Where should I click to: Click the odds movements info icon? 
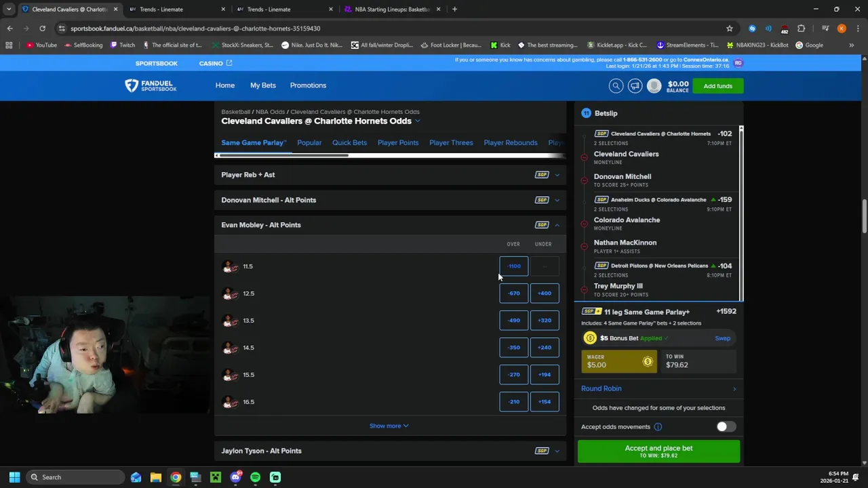pyautogui.click(x=658, y=427)
